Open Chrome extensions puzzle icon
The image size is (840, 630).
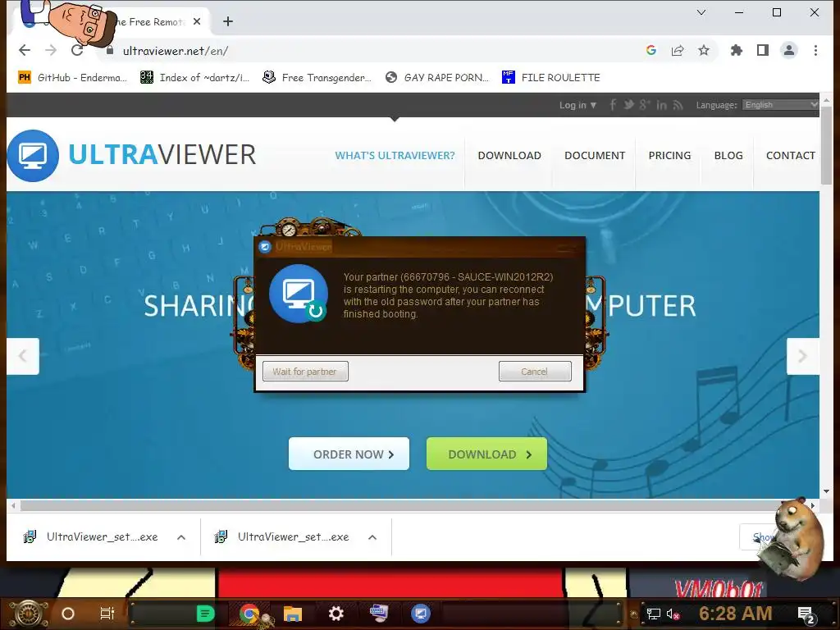737,50
